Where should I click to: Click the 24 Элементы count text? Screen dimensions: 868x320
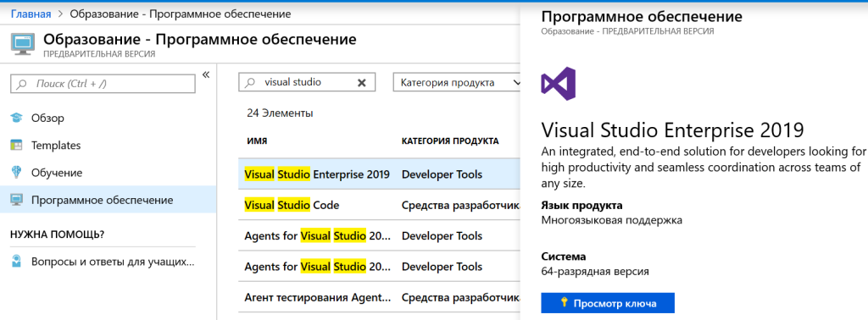click(280, 113)
